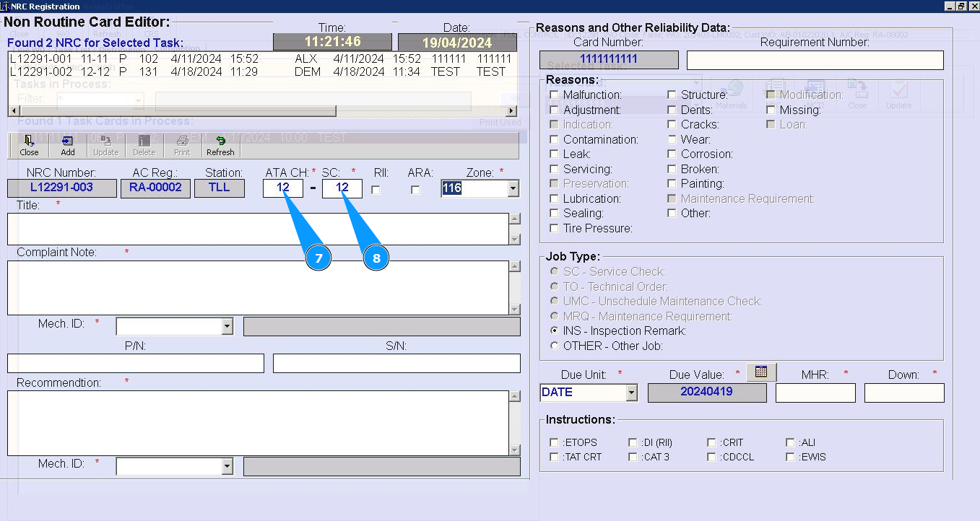This screenshot has height=521, width=980.
Task: Focus the Requirement Number field
Action: (815, 60)
